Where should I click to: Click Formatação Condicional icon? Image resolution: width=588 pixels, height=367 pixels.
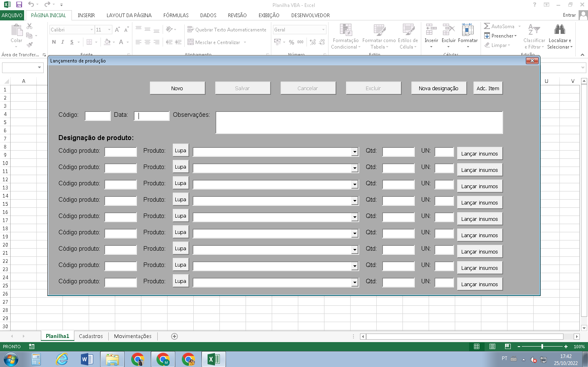tap(346, 30)
